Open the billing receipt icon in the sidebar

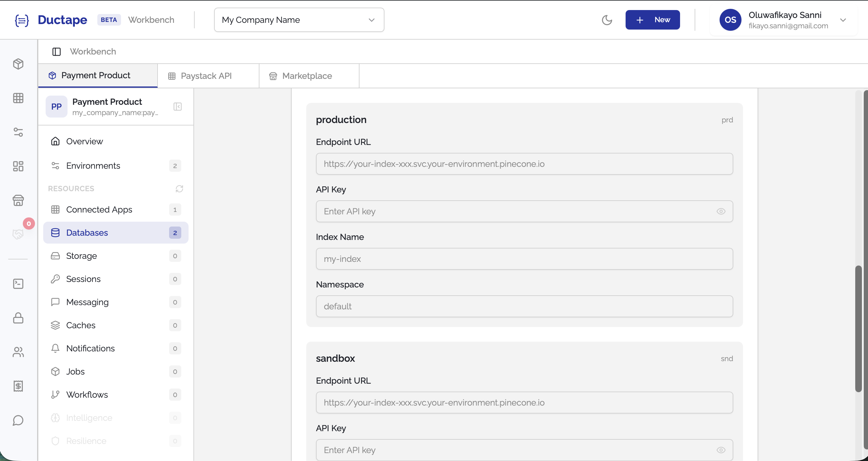coord(18,386)
